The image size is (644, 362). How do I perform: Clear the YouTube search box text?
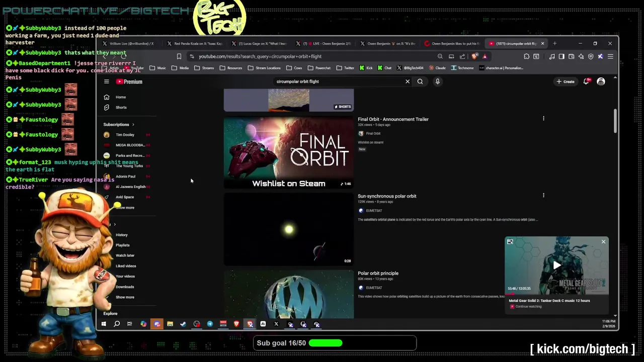pyautogui.click(x=408, y=81)
